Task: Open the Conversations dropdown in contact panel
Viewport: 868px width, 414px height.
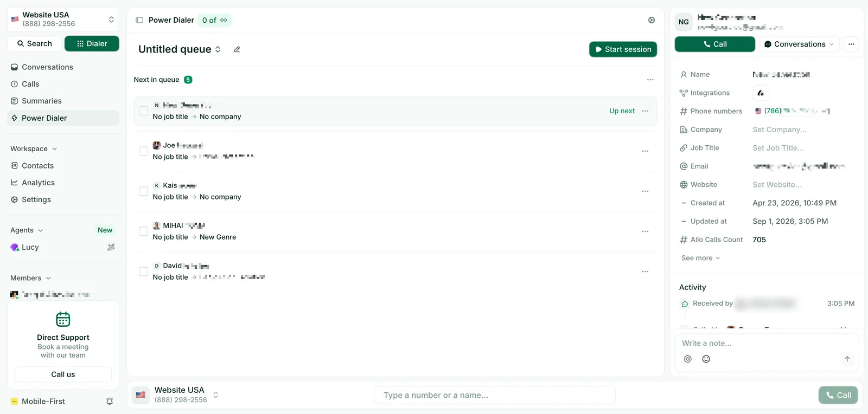Action: [799, 44]
